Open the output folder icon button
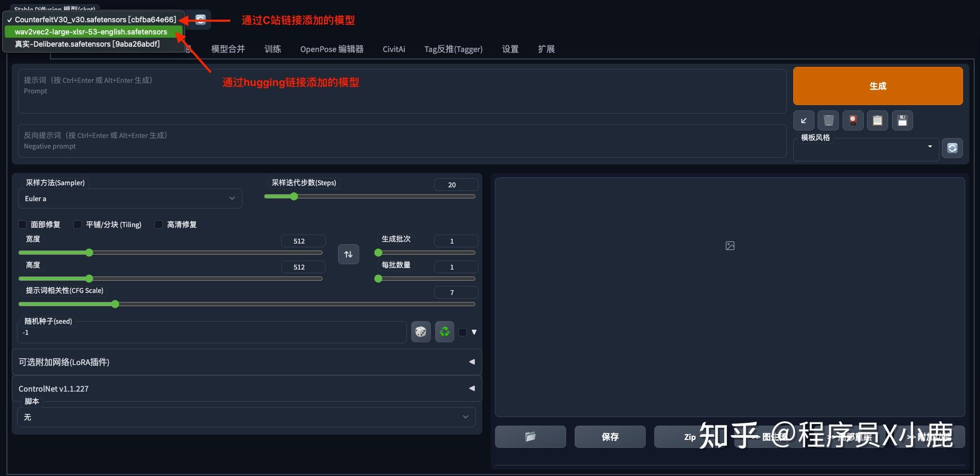This screenshot has width=980, height=476. pos(531,437)
